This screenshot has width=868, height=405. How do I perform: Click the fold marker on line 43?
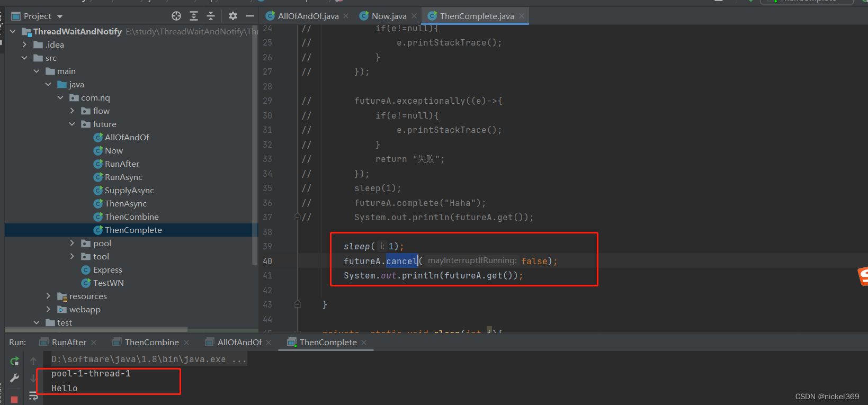pyautogui.click(x=298, y=304)
